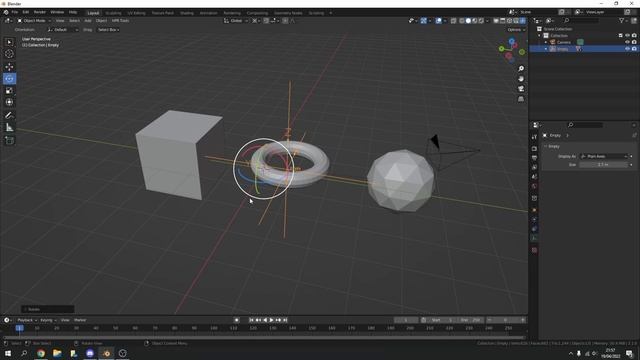Collapse the Empty panel in properties
Screen dimensions: 640x360
point(545,147)
